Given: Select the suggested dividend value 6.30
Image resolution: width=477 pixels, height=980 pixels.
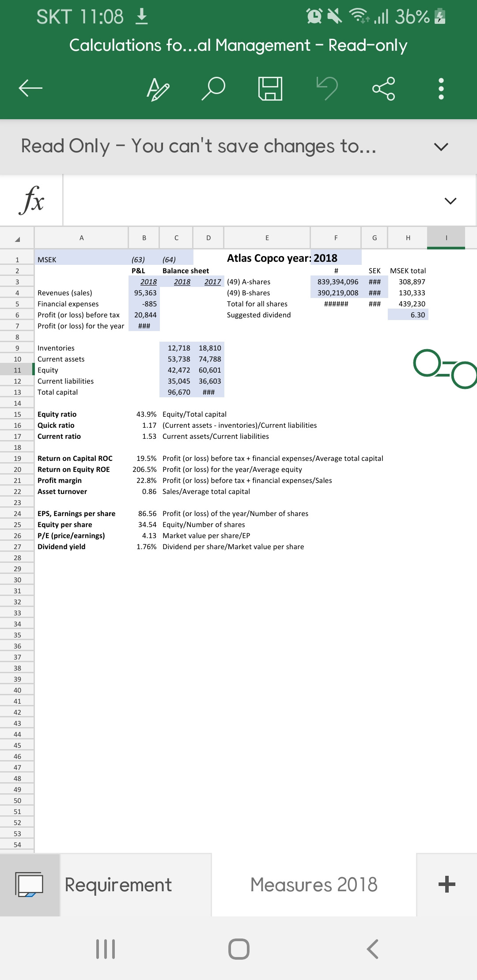Looking at the screenshot, I should (408, 315).
